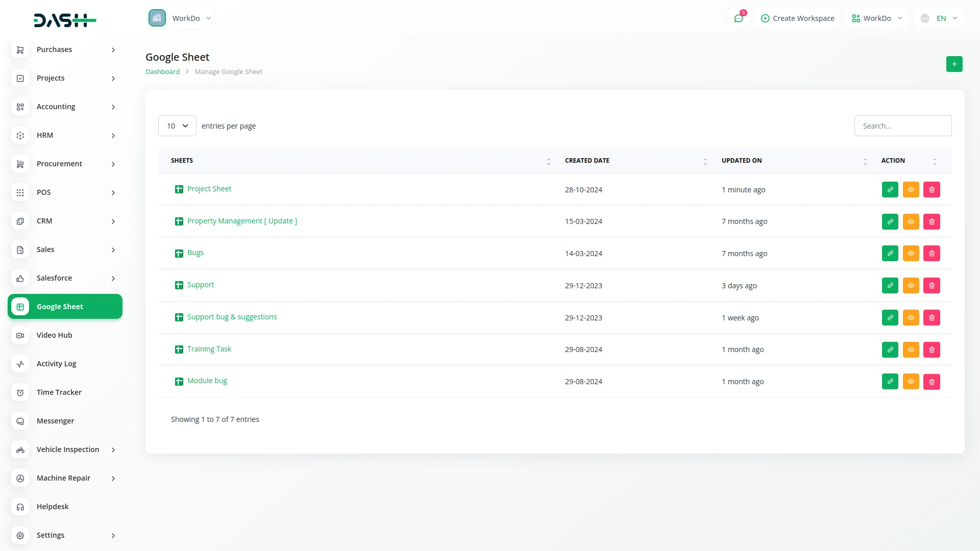The width and height of the screenshot is (980, 551).
Task: Open the link icon for Support sheet dated 3 days ago
Action: click(890, 286)
